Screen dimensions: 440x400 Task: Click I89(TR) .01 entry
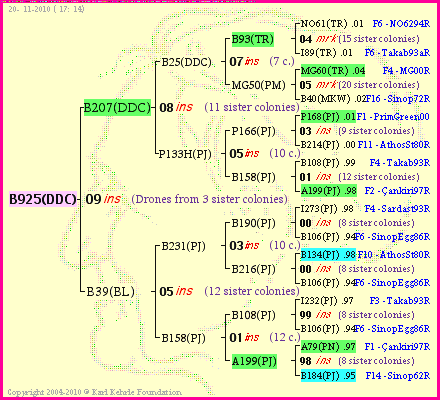coord(326,53)
